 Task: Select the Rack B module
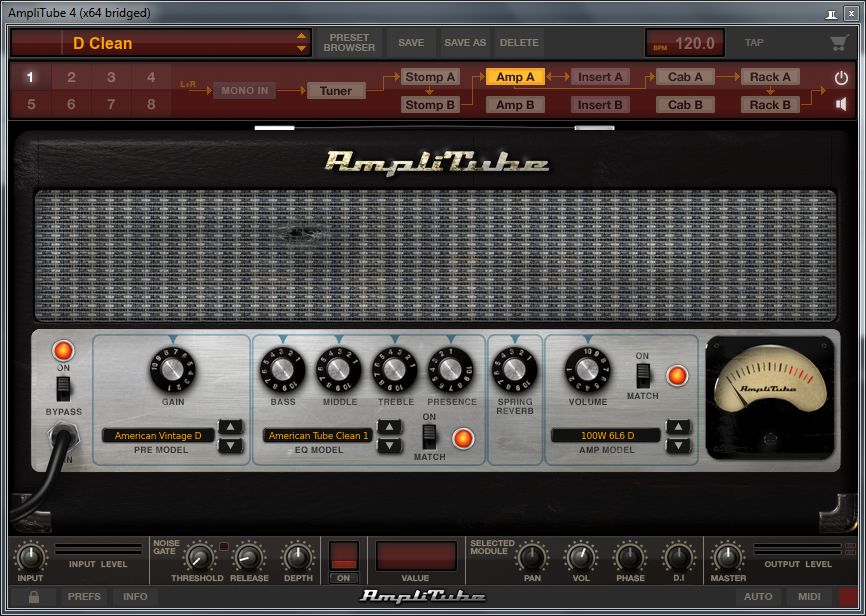pos(770,104)
